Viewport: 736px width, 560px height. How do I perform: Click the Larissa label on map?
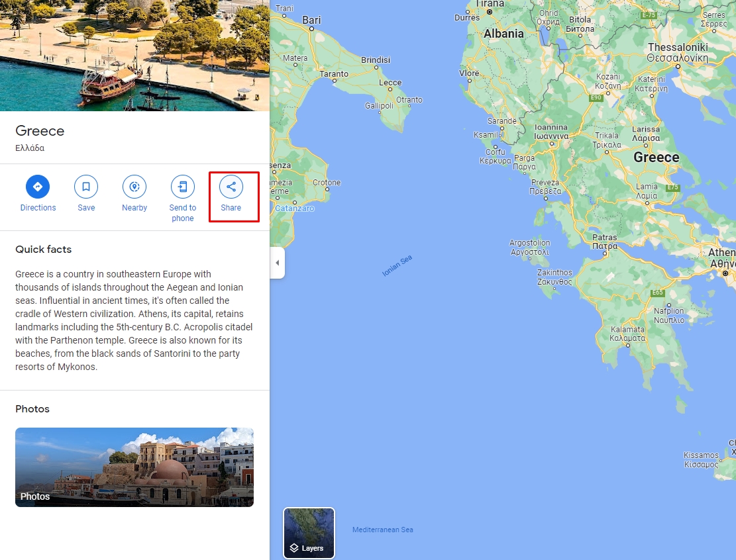coord(646,134)
